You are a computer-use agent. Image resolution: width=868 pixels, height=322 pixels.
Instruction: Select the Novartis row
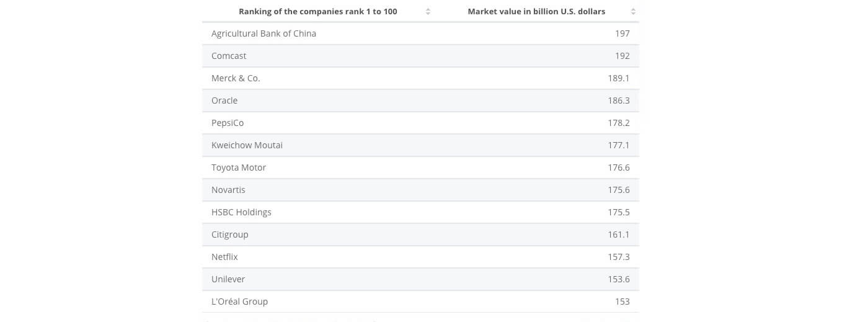click(x=420, y=190)
